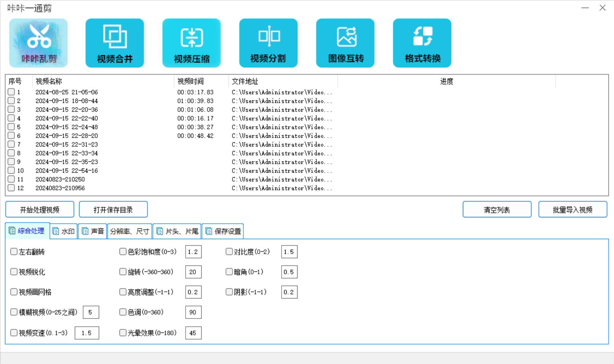The width and height of the screenshot is (614, 364).
Task: Open the 保存设置 tab
Action: point(223,231)
